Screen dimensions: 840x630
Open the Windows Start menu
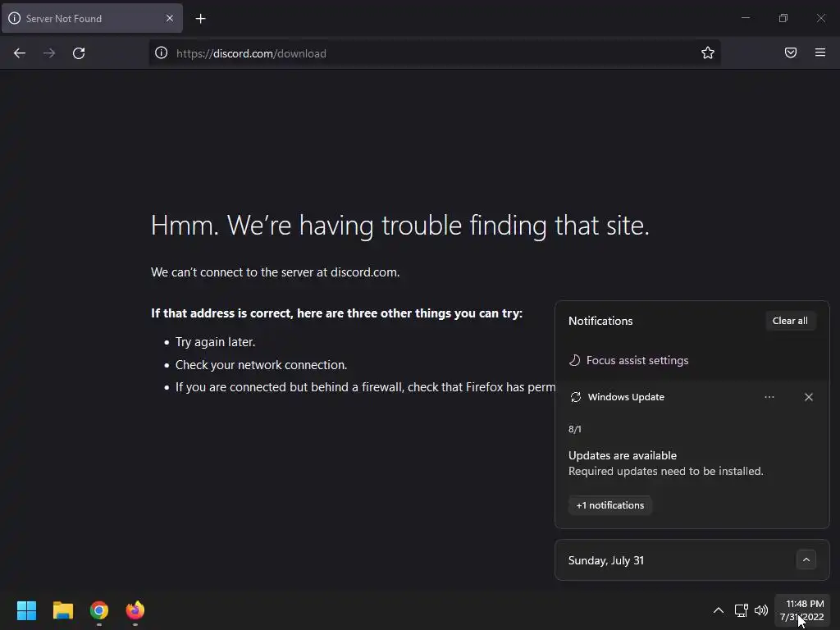[x=27, y=610]
